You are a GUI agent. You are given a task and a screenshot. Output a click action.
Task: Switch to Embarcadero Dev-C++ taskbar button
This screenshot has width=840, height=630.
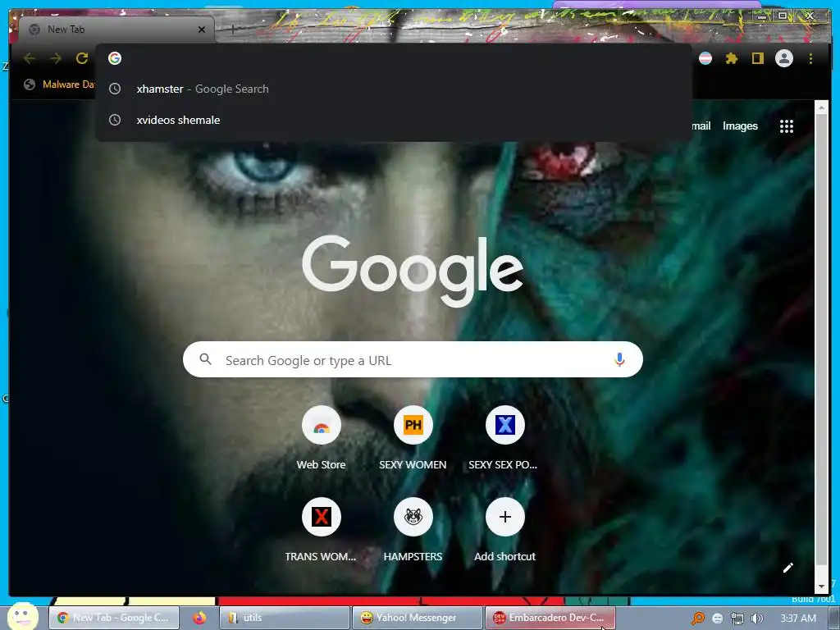550,618
